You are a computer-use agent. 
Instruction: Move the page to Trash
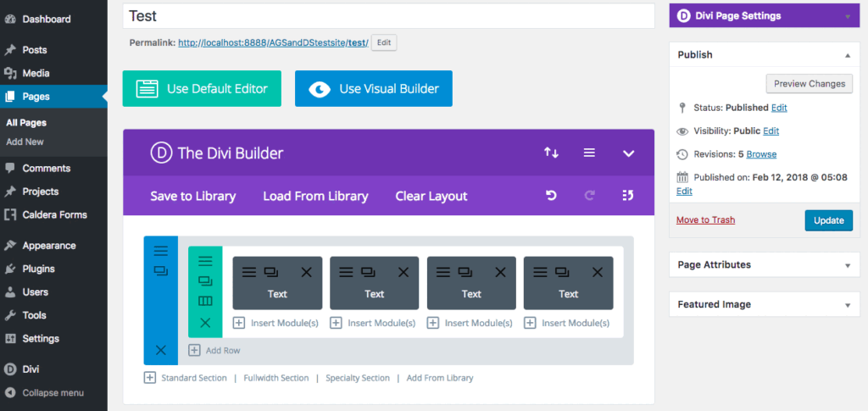pyautogui.click(x=706, y=219)
